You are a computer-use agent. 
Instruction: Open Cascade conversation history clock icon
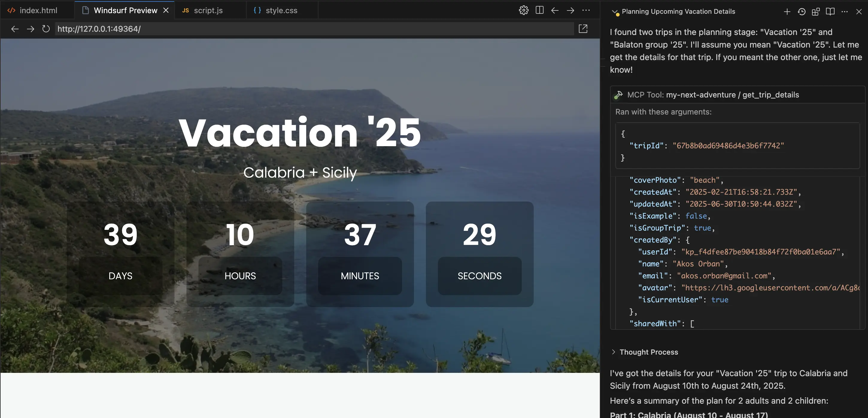coord(801,11)
